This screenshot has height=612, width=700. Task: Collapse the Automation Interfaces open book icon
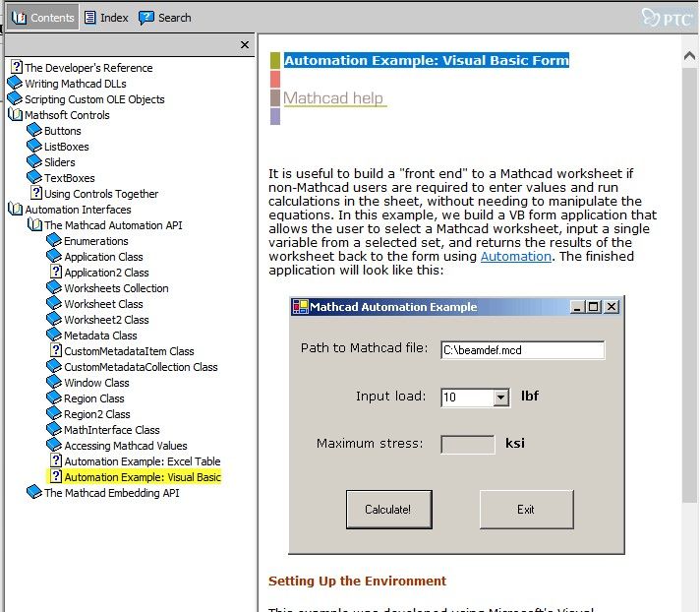15,209
